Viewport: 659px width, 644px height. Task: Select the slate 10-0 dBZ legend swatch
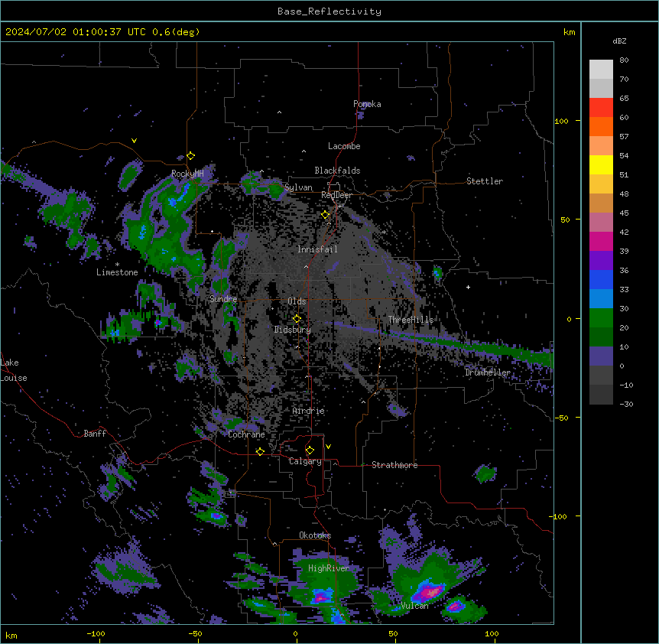pyautogui.click(x=601, y=356)
